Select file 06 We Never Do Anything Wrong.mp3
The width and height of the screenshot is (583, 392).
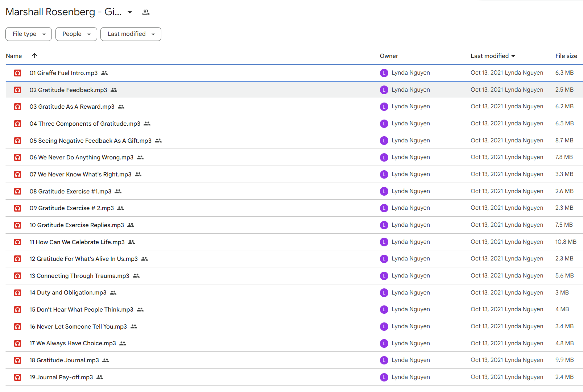point(294,157)
